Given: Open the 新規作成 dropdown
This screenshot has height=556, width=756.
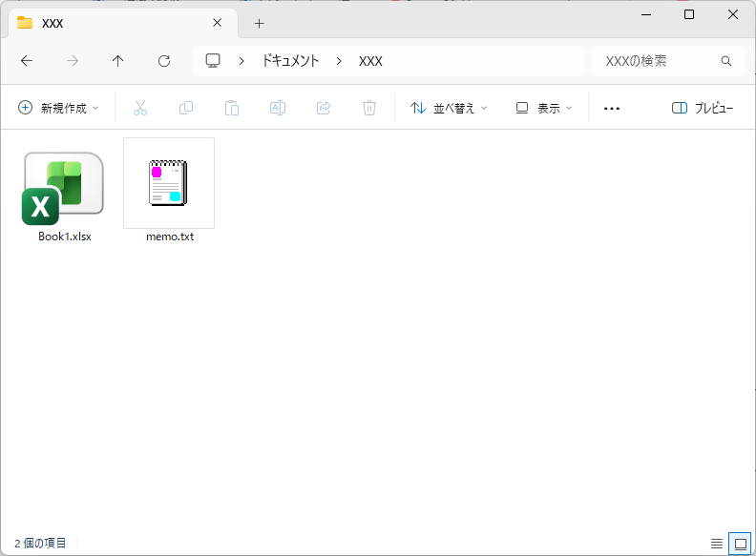Looking at the screenshot, I should pos(59,108).
